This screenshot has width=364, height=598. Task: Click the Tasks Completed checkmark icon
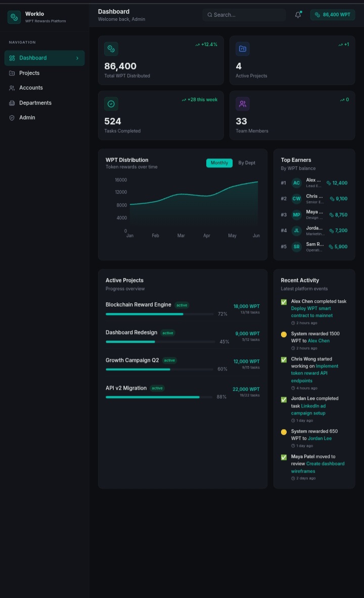[111, 104]
